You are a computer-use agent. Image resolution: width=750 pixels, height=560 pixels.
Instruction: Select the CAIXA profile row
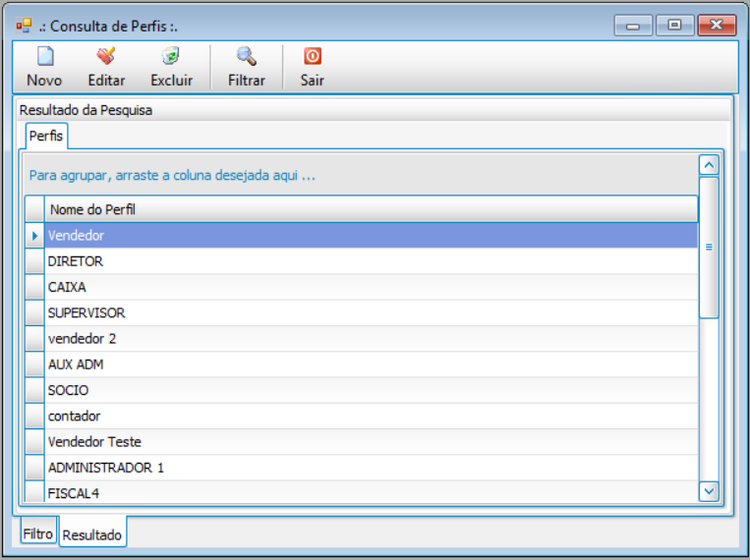pyautogui.click(x=372, y=287)
